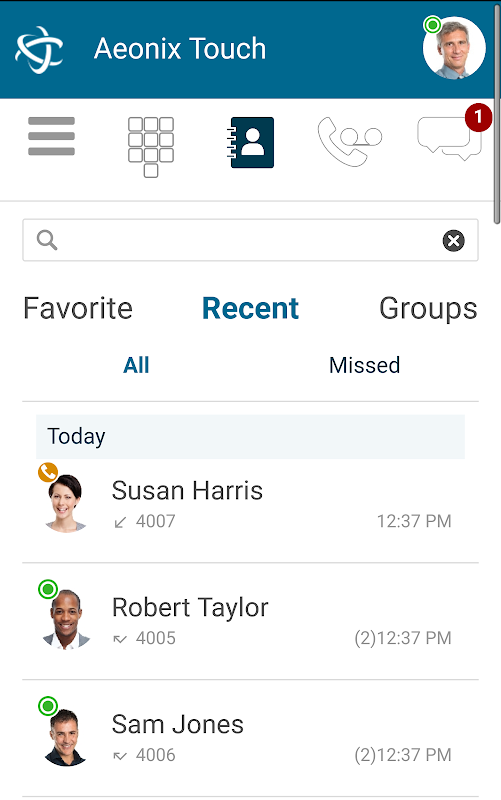Image resolution: width=501 pixels, height=800 pixels.
Task: Focus the contact search field
Action: [250, 240]
